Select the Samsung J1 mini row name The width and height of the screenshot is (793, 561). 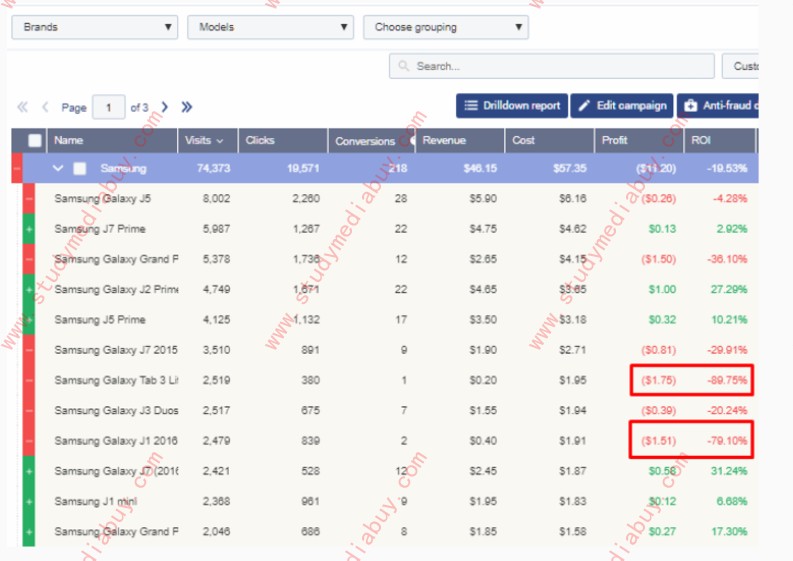[x=96, y=502]
